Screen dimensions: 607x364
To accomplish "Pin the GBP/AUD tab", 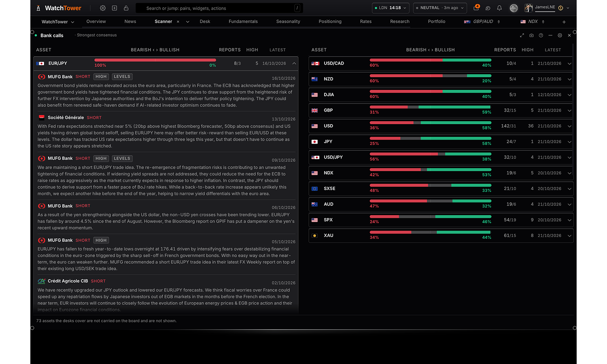I will click(x=499, y=22).
